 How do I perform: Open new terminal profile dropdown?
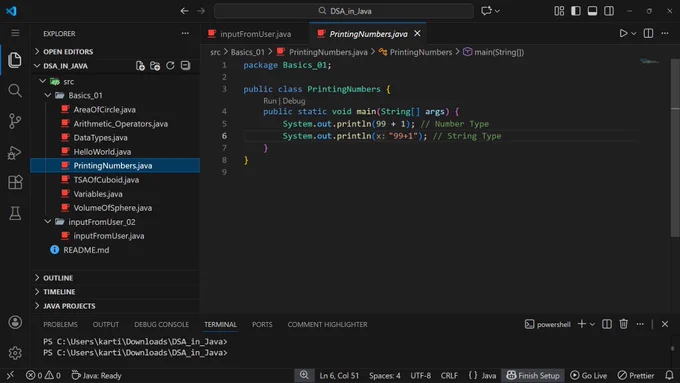[592, 324]
